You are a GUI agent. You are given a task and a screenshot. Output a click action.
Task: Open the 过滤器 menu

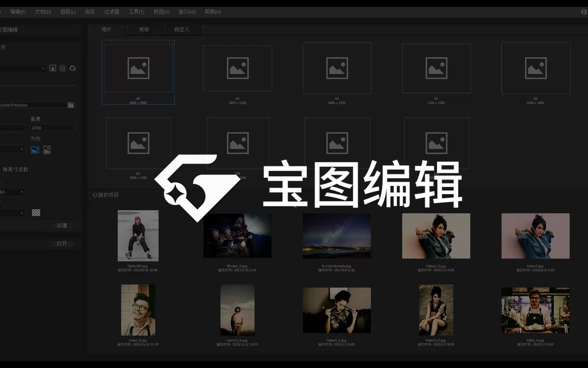pos(112,12)
